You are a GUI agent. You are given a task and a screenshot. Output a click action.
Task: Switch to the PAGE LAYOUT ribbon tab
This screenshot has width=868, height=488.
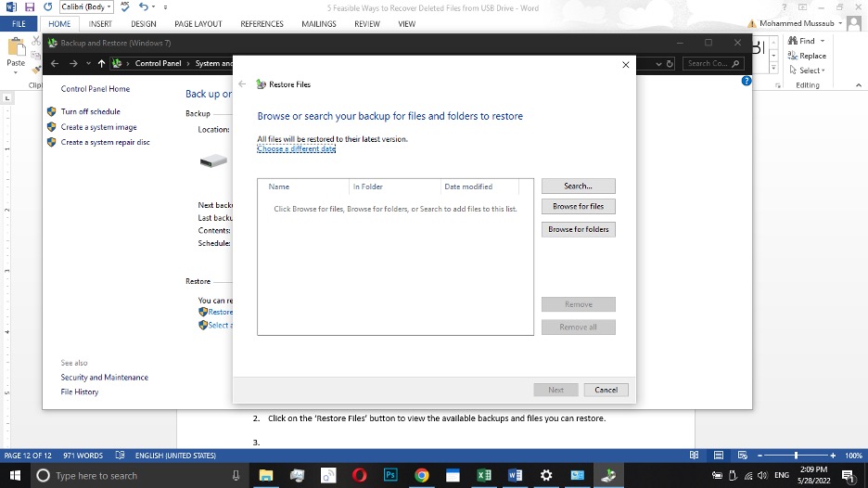tap(198, 24)
